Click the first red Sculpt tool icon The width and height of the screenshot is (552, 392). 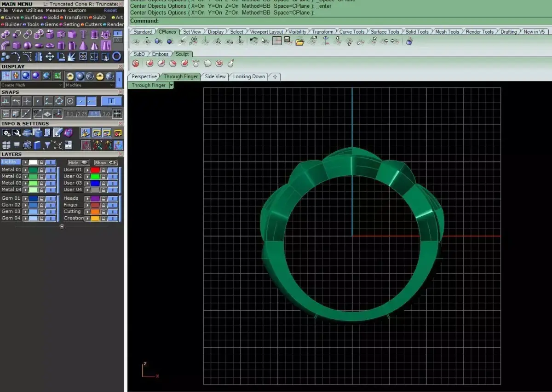[x=136, y=63]
